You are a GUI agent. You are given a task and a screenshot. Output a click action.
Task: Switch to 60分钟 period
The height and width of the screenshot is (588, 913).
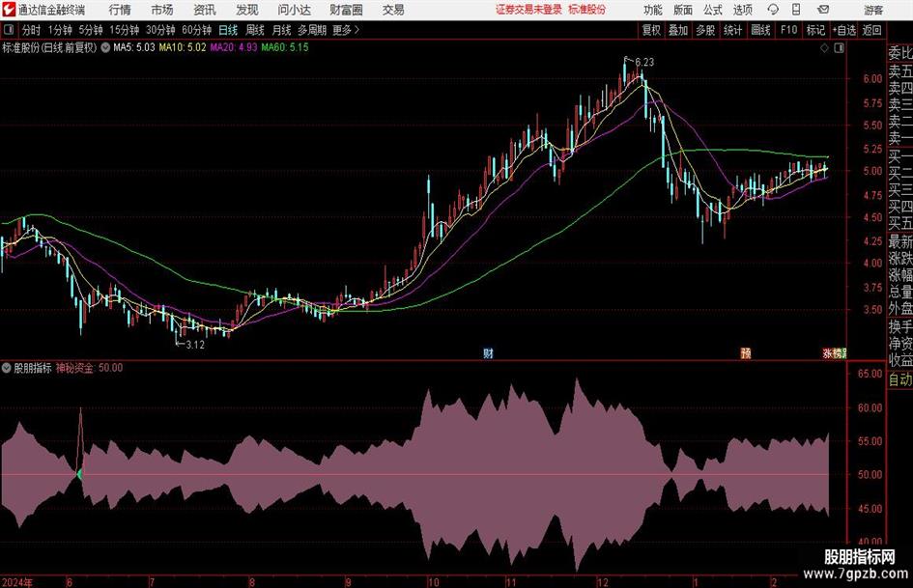[197, 30]
